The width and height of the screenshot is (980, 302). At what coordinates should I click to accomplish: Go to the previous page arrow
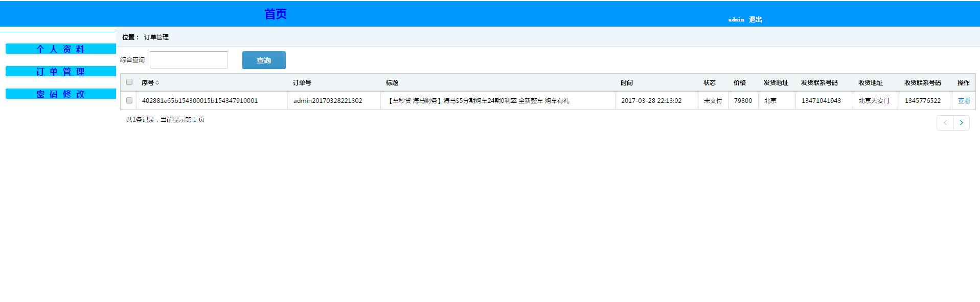(x=945, y=123)
